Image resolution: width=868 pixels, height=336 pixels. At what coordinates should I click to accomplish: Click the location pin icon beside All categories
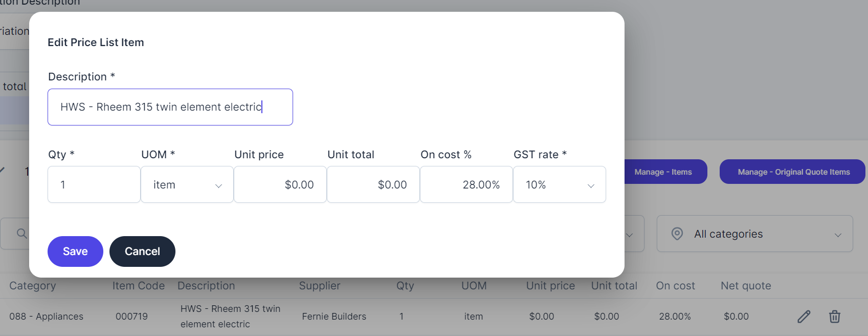click(x=677, y=234)
